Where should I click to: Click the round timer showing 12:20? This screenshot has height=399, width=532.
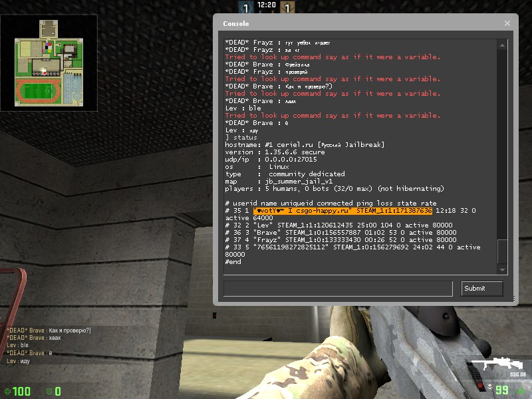click(x=266, y=5)
